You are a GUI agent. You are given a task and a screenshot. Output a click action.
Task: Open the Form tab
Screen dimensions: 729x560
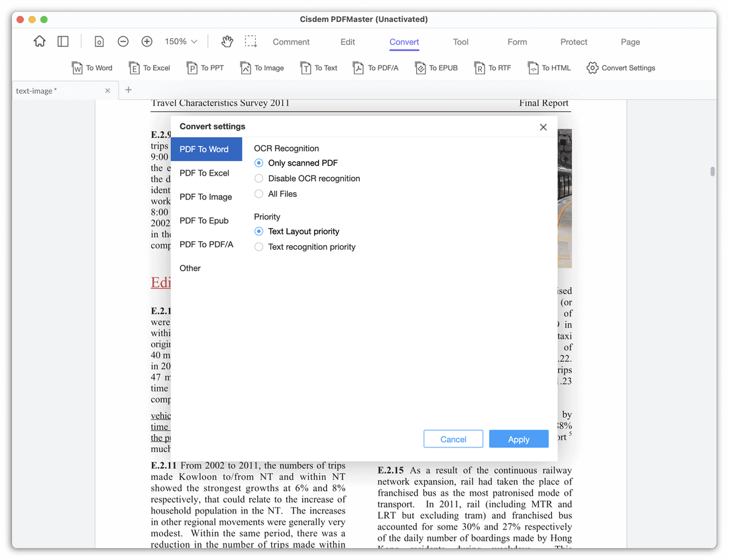517,42
